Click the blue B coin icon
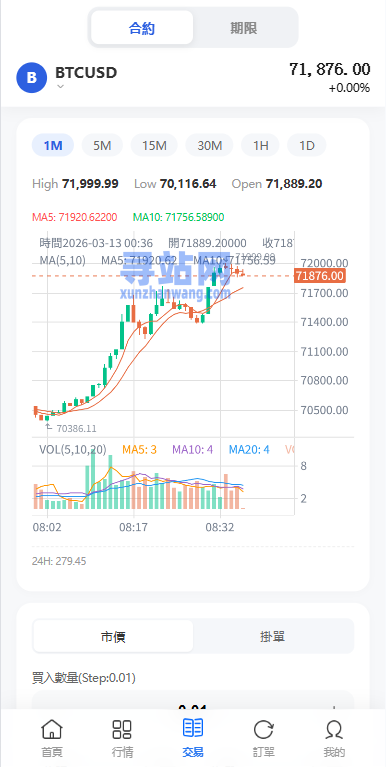Screen dimensions: 386x767 [32, 77]
